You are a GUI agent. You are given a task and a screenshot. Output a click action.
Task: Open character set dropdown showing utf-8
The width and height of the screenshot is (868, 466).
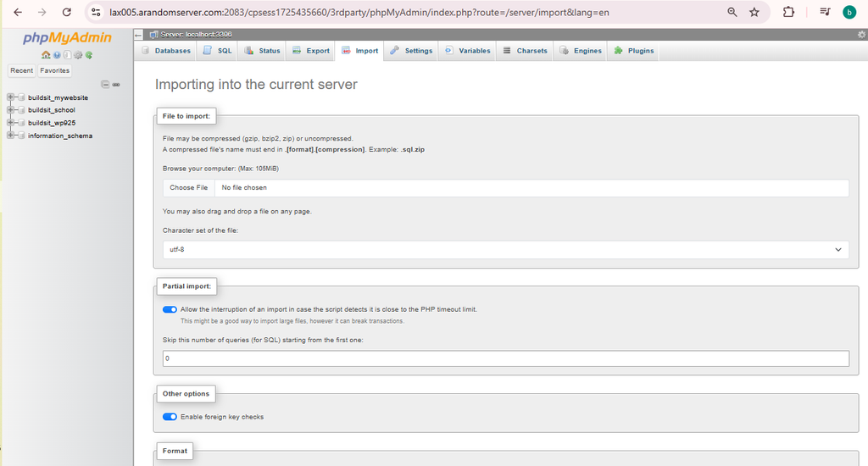pos(506,250)
